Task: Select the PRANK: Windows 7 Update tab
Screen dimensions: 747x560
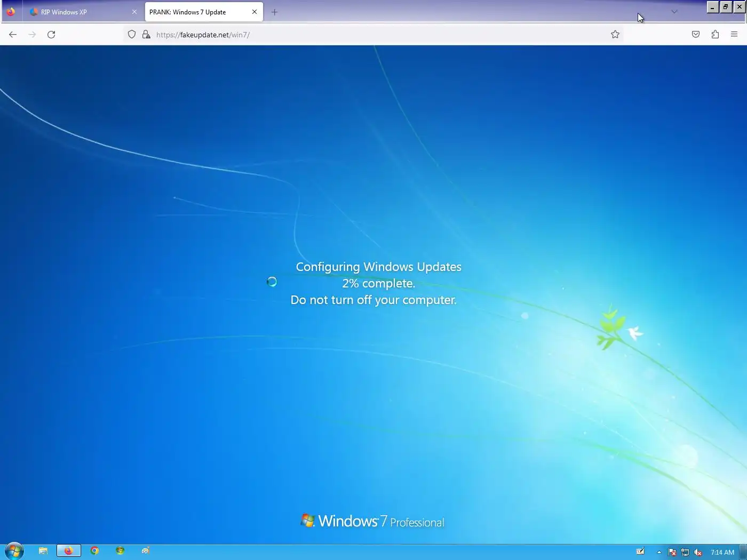Action: point(204,12)
